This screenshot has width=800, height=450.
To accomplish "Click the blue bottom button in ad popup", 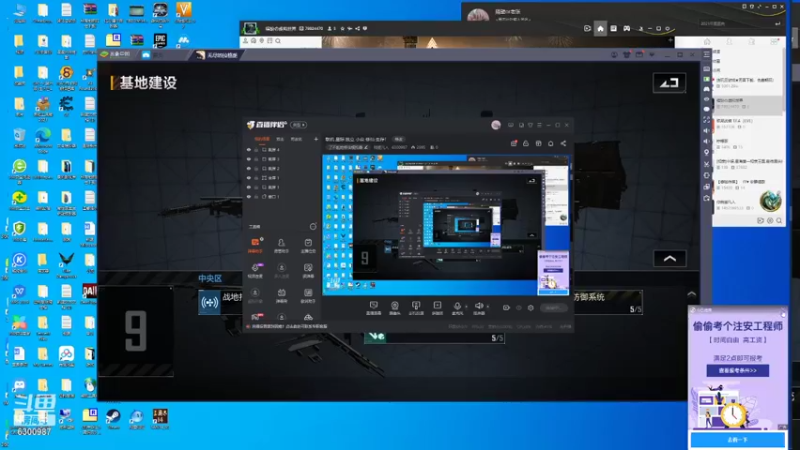I will [737, 439].
